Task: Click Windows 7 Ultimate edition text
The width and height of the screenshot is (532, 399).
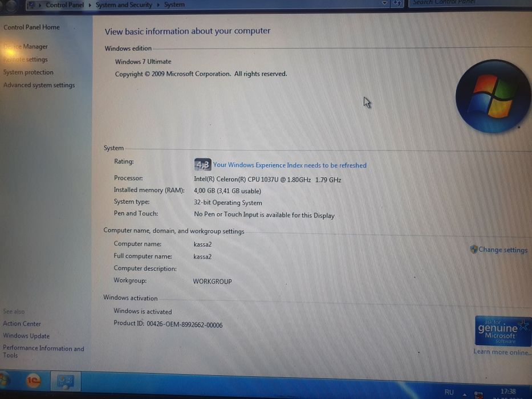Action: pos(143,62)
